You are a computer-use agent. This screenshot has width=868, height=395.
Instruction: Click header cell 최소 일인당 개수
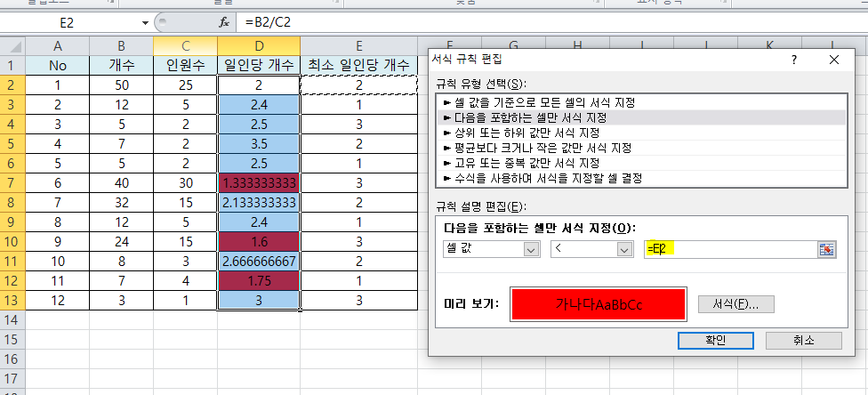(359, 66)
